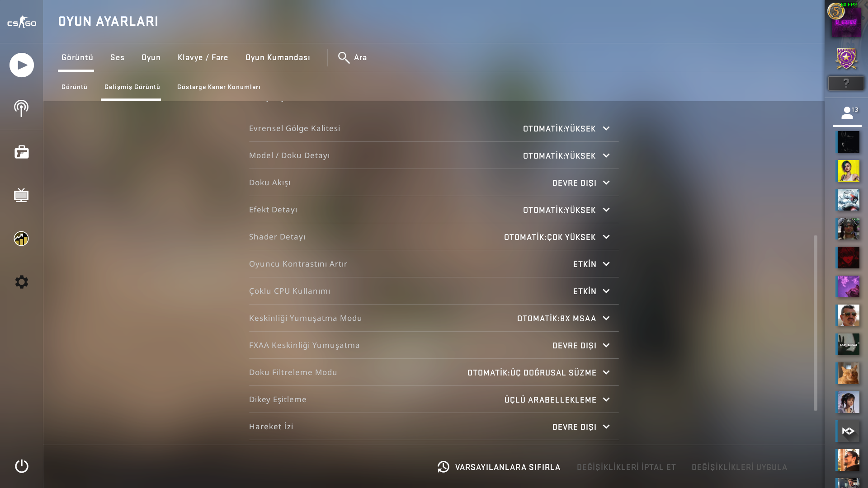Click Varsayılanlara Sıfırla button
This screenshot has width=868, height=488.
coord(499,467)
